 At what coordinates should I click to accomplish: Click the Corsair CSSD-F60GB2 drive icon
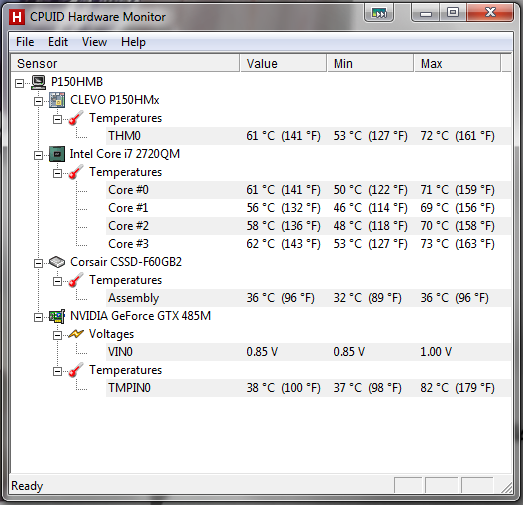57,262
